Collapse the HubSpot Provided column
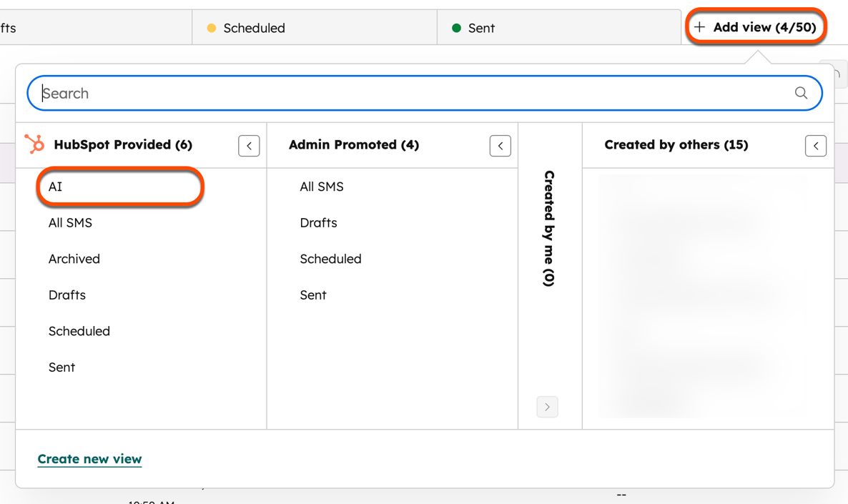848x504 pixels. coord(249,145)
